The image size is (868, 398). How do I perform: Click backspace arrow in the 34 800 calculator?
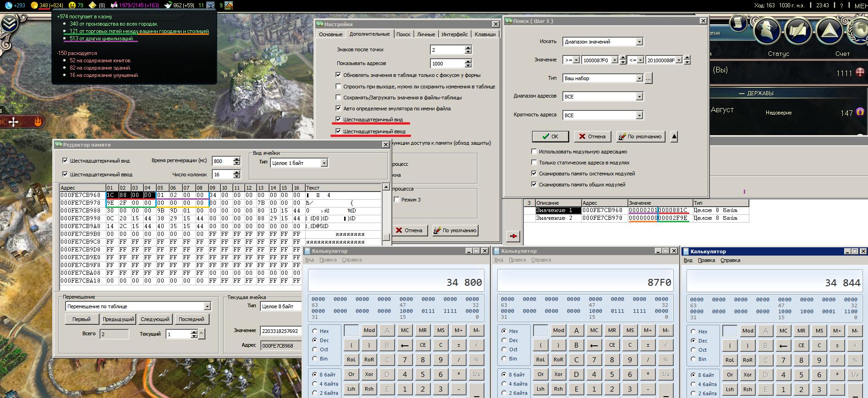[x=405, y=345]
